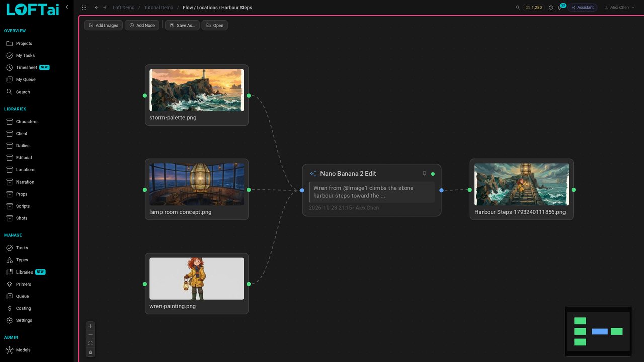Zoom in on the flow canvas

[x=90, y=326]
